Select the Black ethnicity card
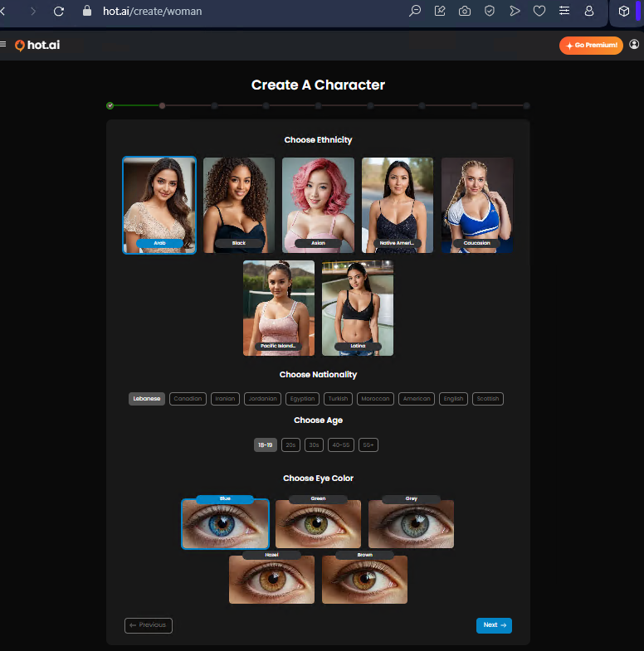Image resolution: width=644 pixels, height=651 pixels. coord(239,205)
